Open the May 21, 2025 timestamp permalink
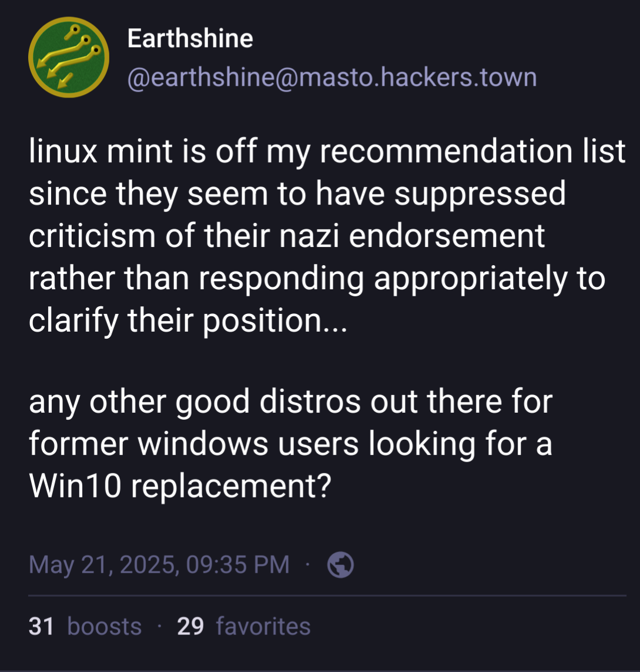This screenshot has width=640, height=672. point(159,564)
